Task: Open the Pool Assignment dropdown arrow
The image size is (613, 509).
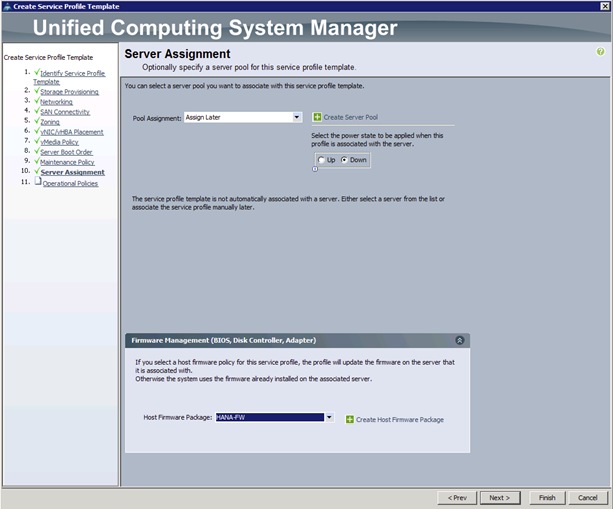Action: (x=297, y=117)
